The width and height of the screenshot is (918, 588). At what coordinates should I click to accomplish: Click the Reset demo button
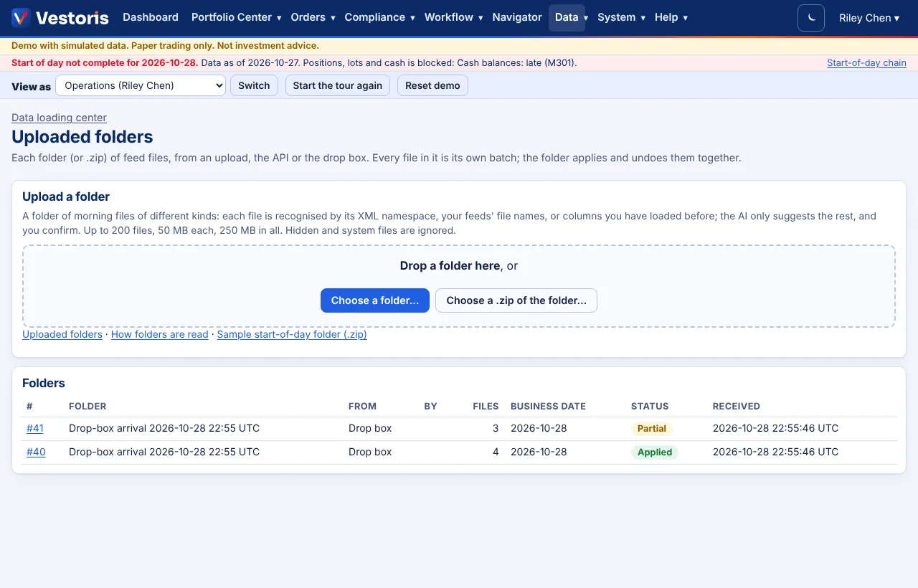[432, 85]
